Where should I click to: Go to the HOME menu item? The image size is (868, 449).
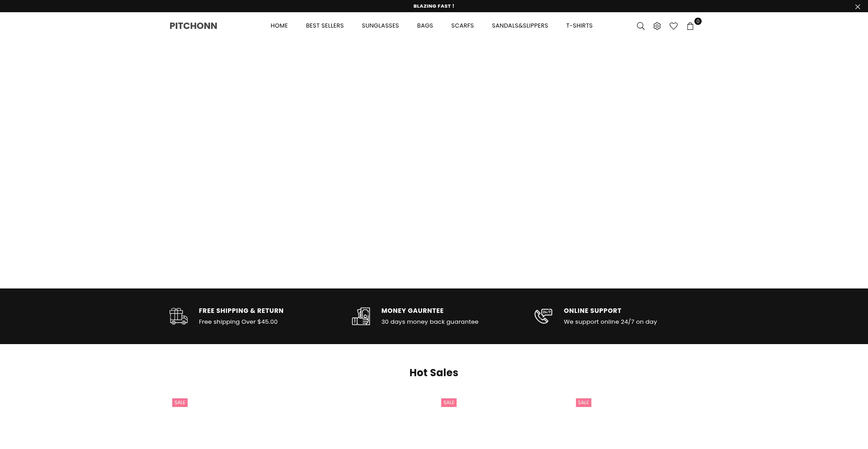pyautogui.click(x=279, y=26)
